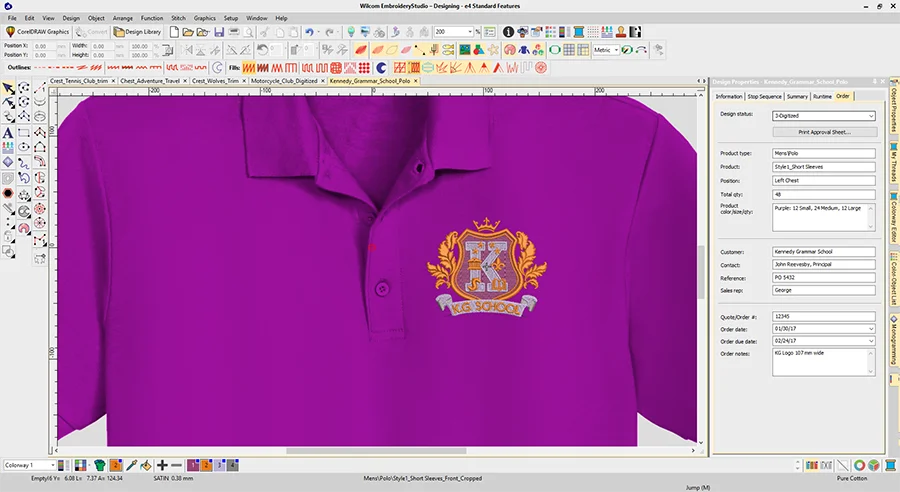
Task: Open the Crest_Wolves_Trim design tab
Action: click(x=215, y=80)
